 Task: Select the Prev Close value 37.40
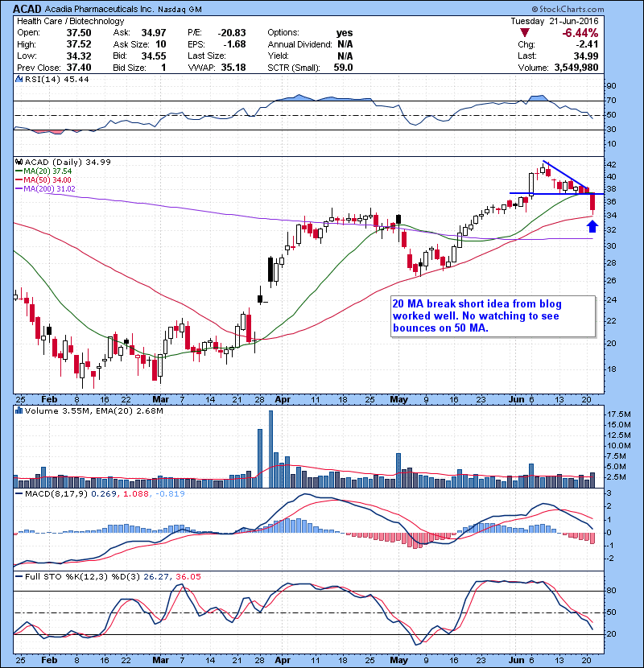tap(78, 68)
